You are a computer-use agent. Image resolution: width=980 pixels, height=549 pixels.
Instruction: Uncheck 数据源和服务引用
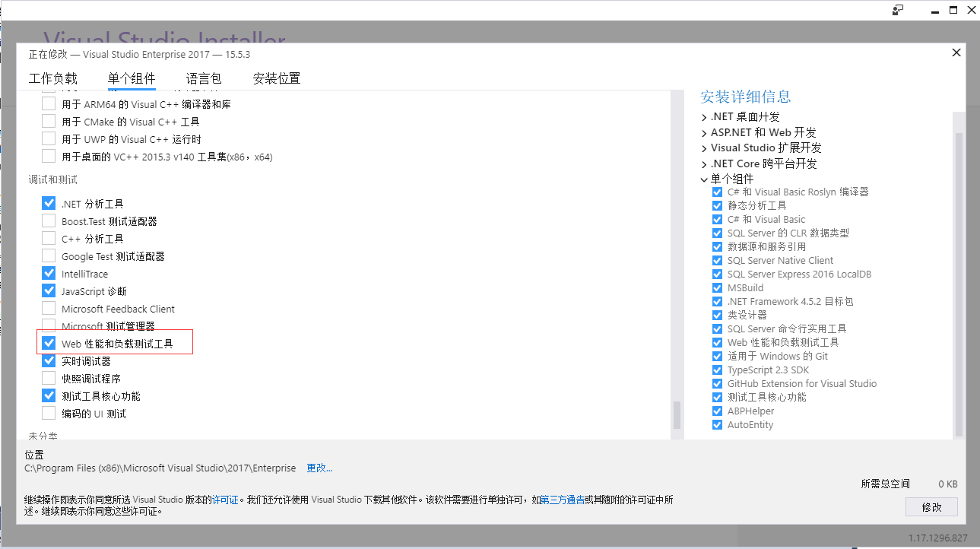tap(717, 247)
